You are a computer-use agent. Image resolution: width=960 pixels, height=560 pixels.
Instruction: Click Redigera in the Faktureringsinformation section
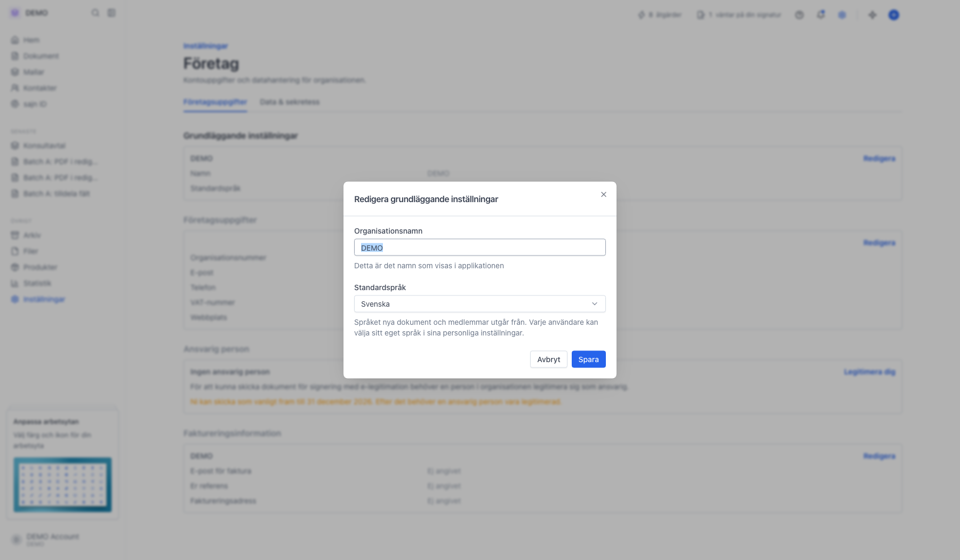coord(879,456)
